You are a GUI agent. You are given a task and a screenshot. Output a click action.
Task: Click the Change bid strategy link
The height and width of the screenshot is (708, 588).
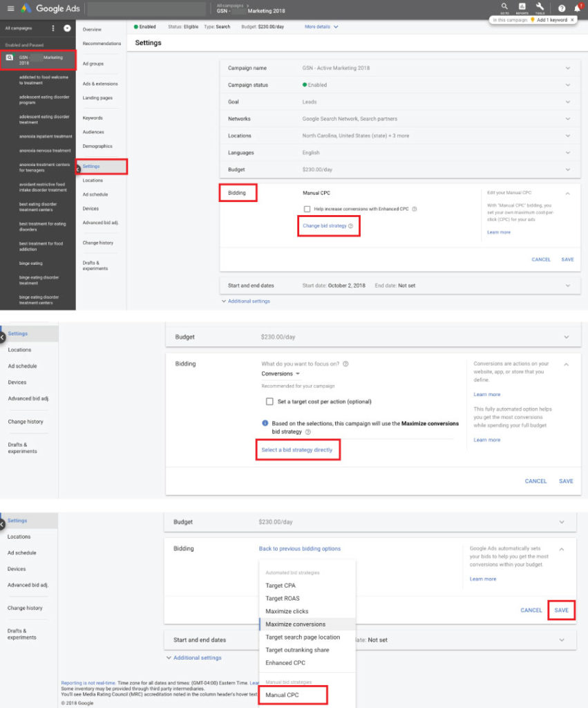tap(325, 226)
